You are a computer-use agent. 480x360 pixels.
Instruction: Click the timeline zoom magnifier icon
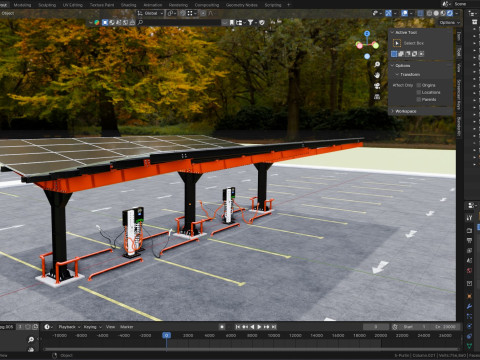click(x=31, y=339)
